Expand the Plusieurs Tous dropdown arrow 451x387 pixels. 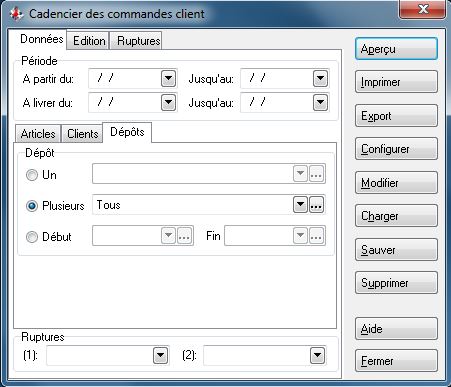(300, 205)
